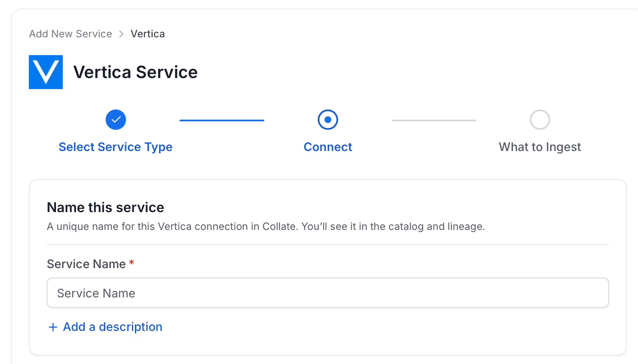The height and width of the screenshot is (364, 638).
Task: Select the completed checkmark step circle
Action: [116, 120]
